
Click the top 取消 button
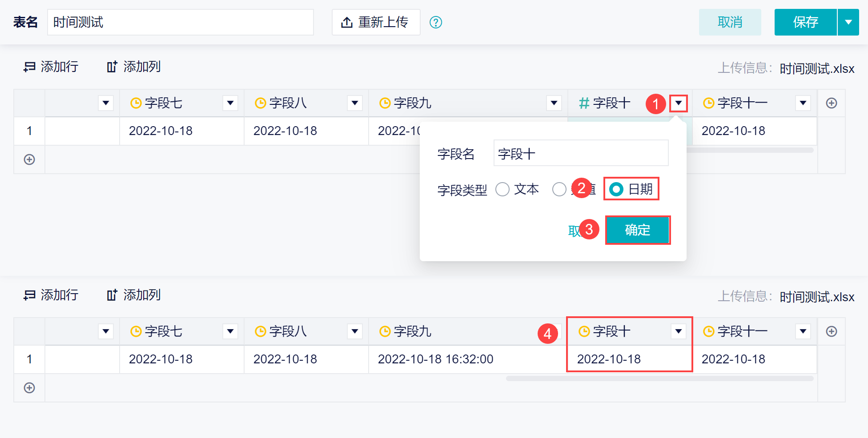(730, 22)
